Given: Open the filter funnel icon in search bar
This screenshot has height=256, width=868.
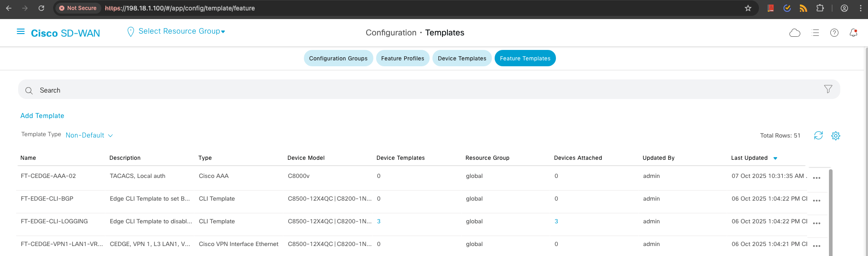Looking at the screenshot, I should (x=828, y=89).
